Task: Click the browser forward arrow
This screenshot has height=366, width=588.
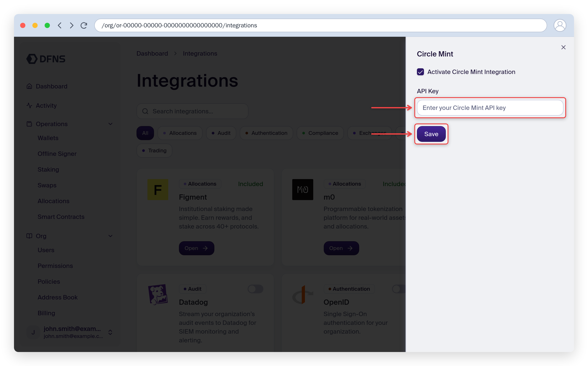Action: click(71, 25)
